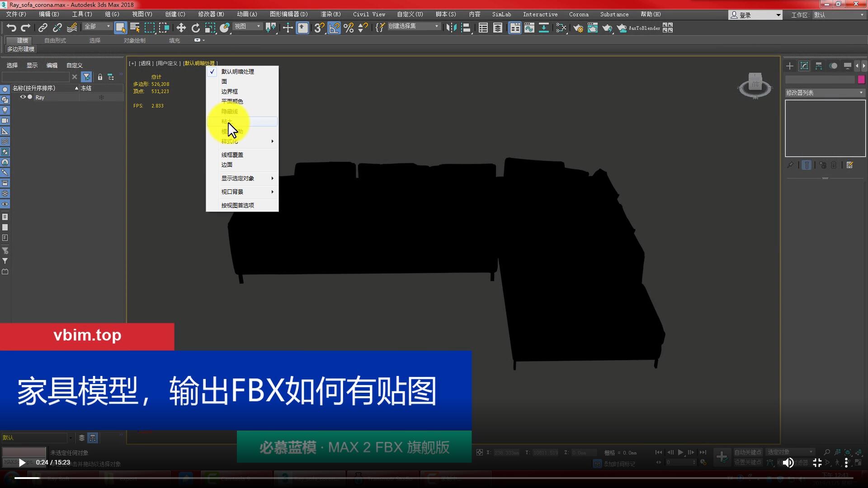Toggle the selection lock icon in explorer
This screenshot has width=868, height=488.
100,77
